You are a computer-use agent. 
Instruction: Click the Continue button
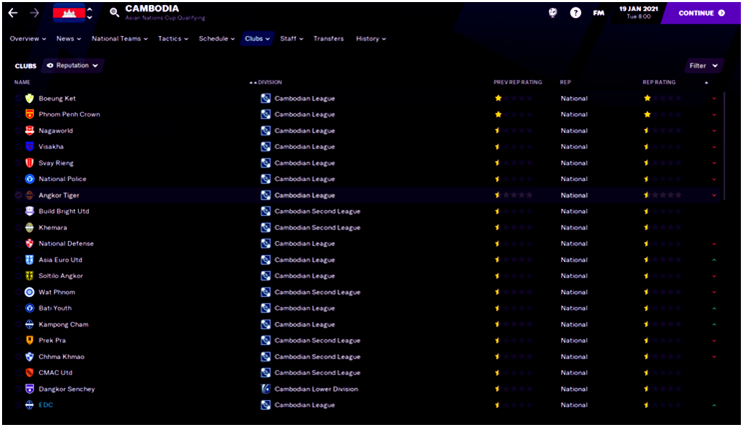click(701, 13)
